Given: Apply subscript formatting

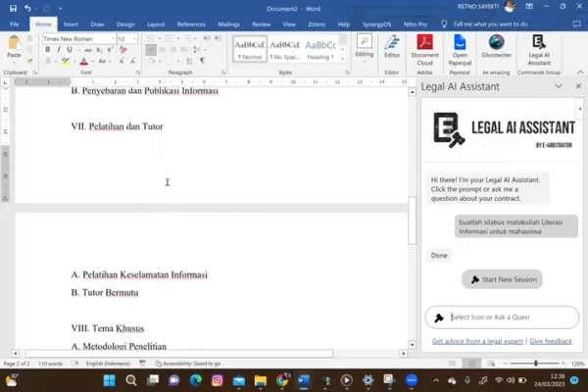Looking at the screenshot, I should point(99,50).
